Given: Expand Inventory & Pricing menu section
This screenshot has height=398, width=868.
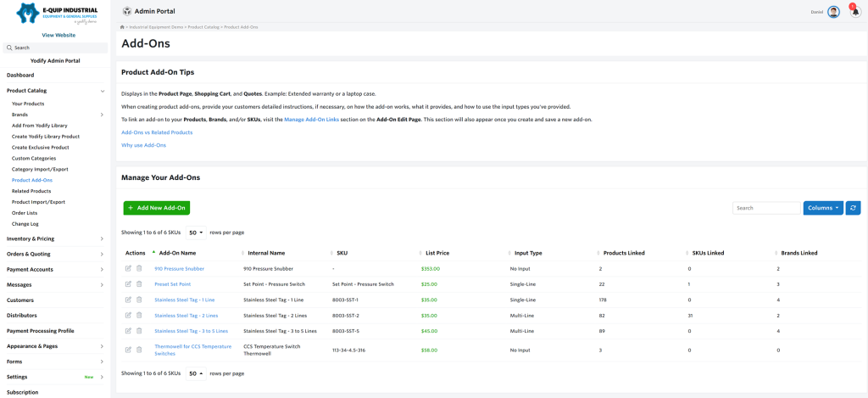Looking at the screenshot, I should (x=54, y=238).
